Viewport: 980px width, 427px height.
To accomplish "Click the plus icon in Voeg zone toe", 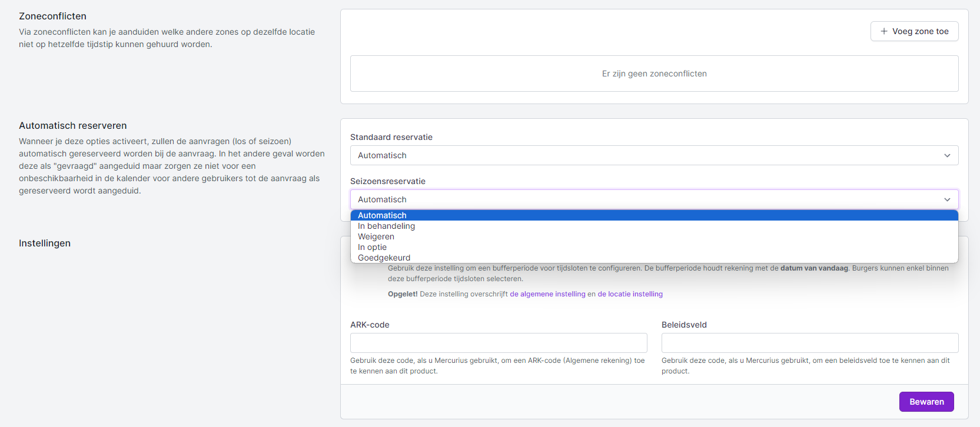I will point(883,31).
